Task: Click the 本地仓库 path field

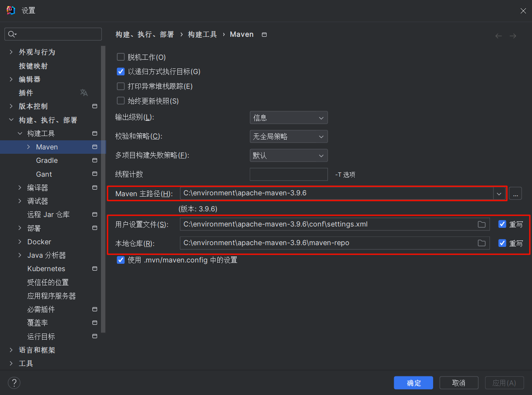Action: coord(335,243)
